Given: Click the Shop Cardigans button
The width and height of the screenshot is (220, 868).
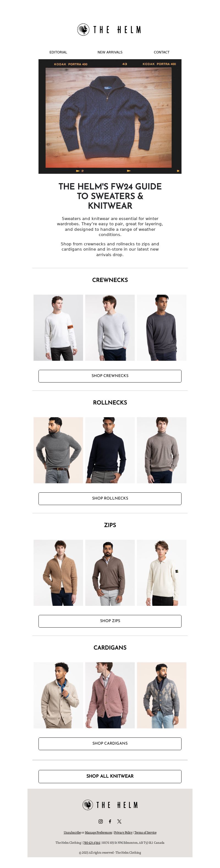Looking at the screenshot, I should (110, 744).
